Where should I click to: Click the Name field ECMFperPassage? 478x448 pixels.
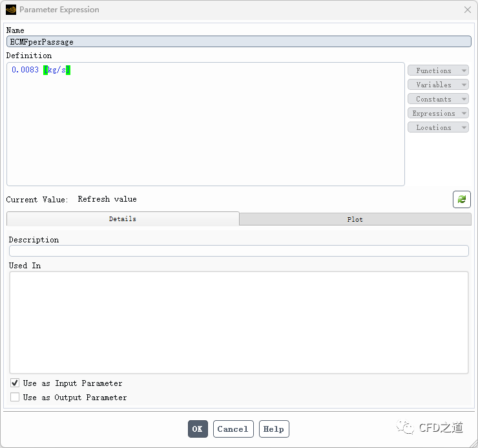[239, 42]
